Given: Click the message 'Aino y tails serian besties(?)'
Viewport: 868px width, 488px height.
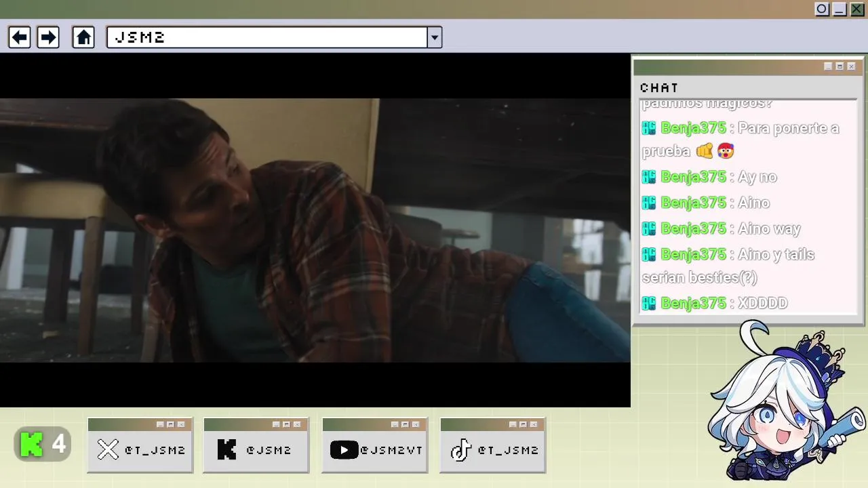Looking at the screenshot, I should [x=729, y=266].
